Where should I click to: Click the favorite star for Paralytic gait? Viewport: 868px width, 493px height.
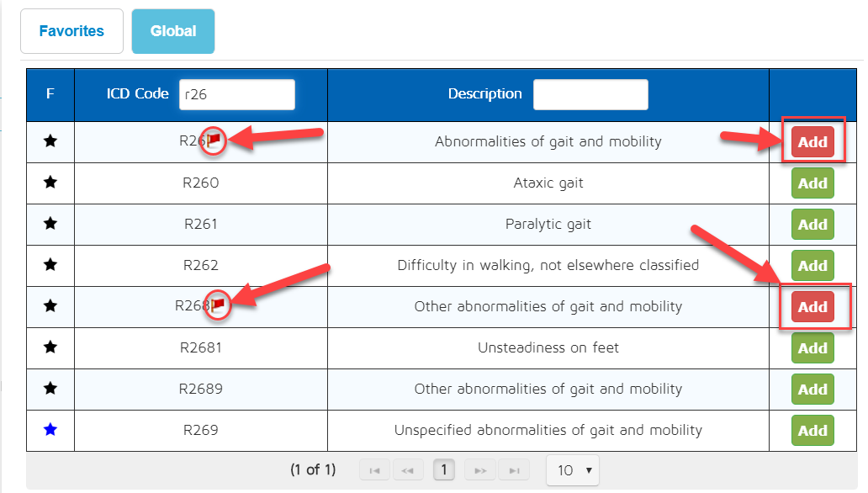coord(50,224)
